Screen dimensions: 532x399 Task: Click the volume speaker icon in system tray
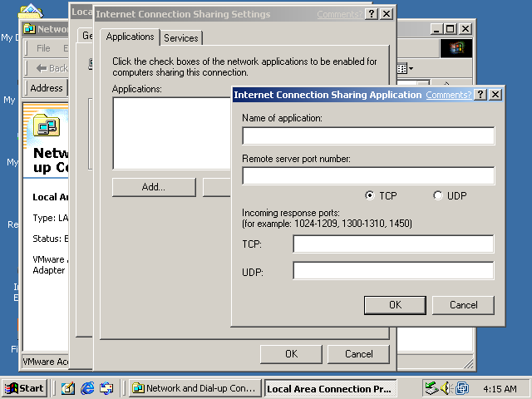(x=446, y=388)
